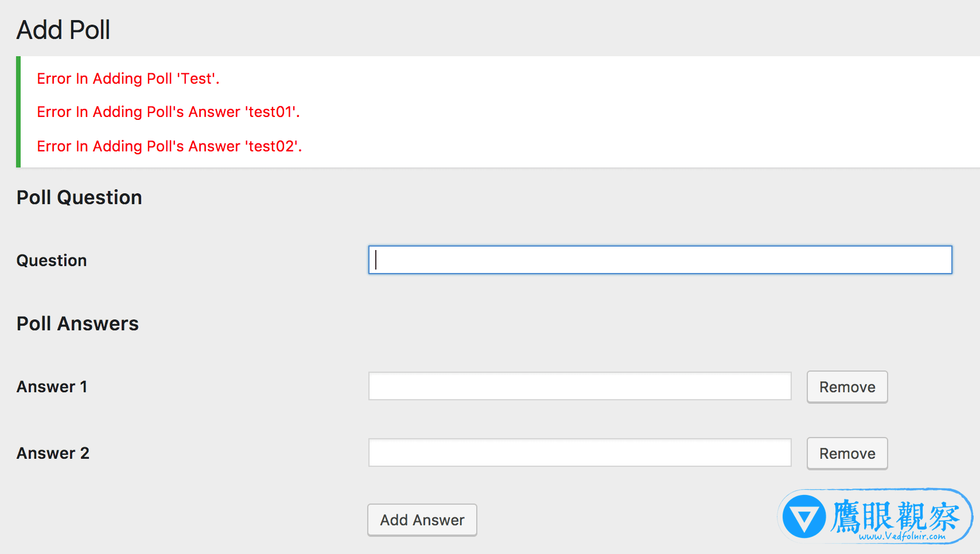Click the Answer 1 label

pos(52,387)
